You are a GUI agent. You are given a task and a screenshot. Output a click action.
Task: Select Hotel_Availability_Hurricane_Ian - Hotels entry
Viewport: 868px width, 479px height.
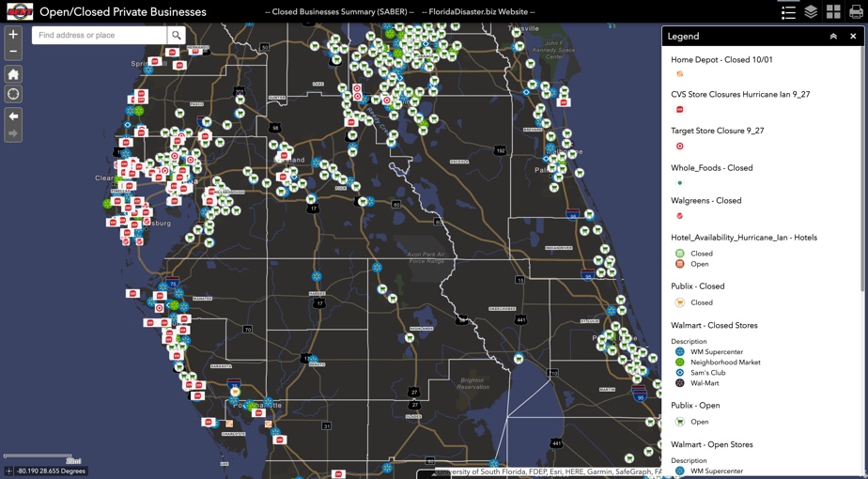[x=744, y=238]
